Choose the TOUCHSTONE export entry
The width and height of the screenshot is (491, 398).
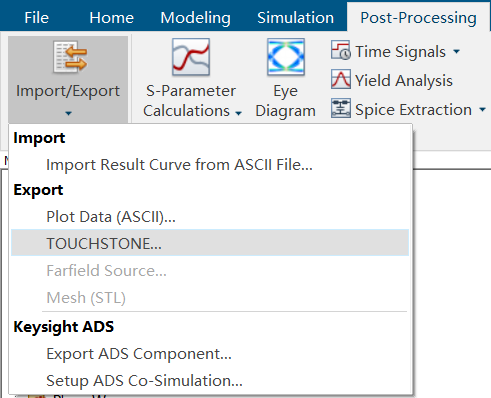(210, 243)
